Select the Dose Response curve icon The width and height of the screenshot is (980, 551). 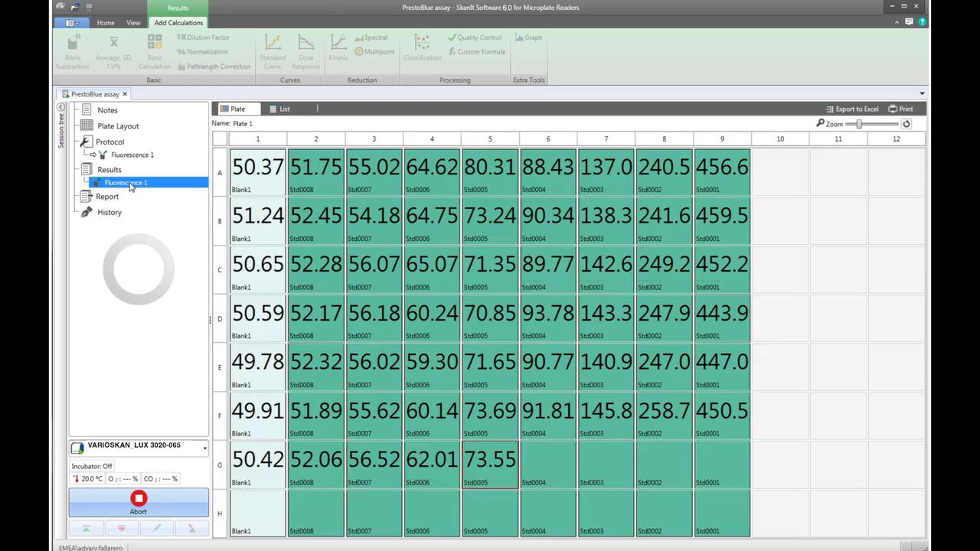[x=305, y=51]
